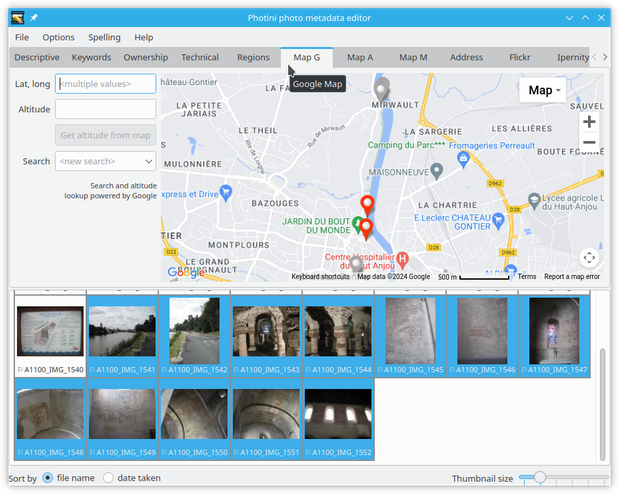Open the Help menu
Screen dimensions: 619x494
pos(144,37)
